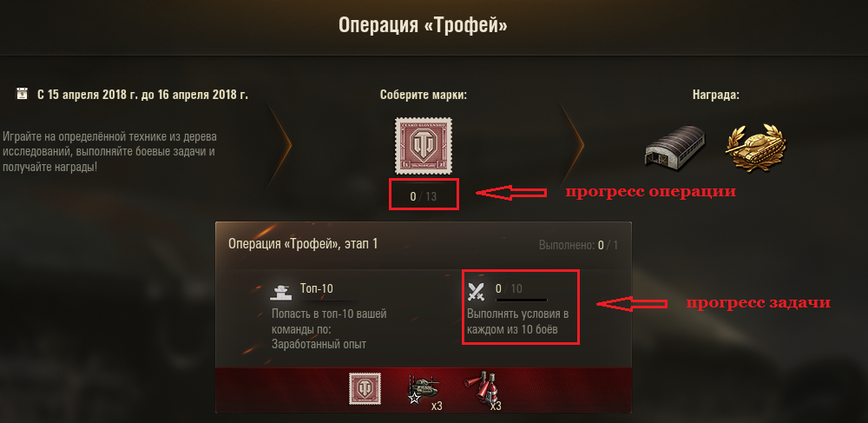Open the Операция «Трофей», этап 1 header
This screenshot has width=868, height=423.
[303, 243]
